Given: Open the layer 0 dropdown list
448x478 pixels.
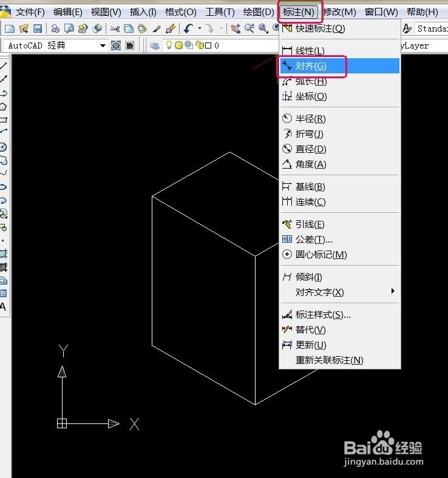Looking at the screenshot, I should click(x=221, y=45).
